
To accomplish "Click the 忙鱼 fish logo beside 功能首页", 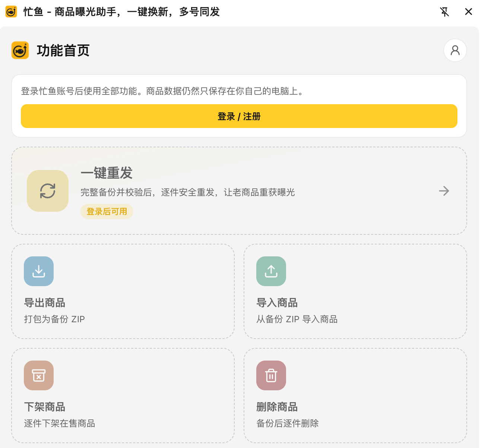I will point(20,50).
